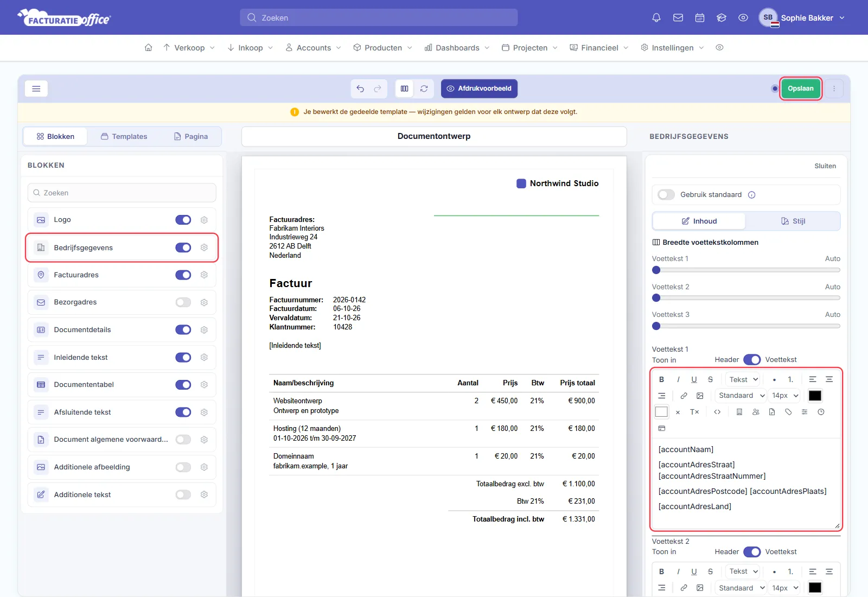868x597 pixels.
Task: Turn off the Documententabel block toggle
Action: (x=183, y=385)
